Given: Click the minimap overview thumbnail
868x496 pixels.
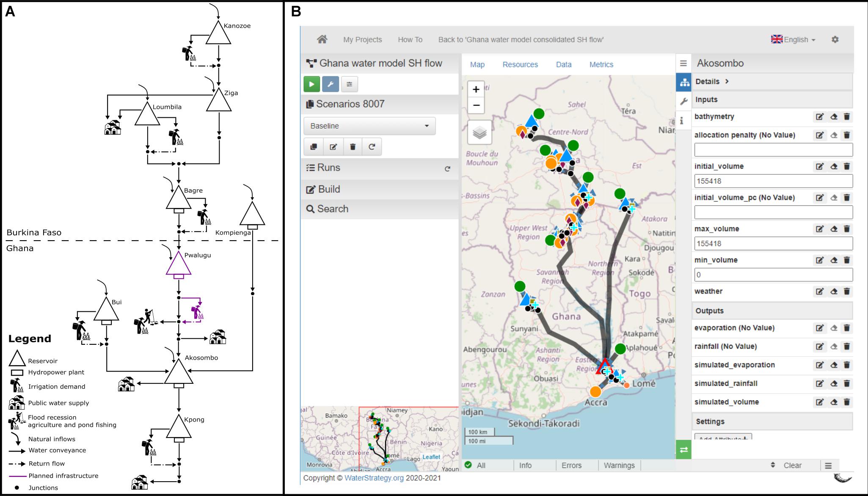Looking at the screenshot, I should [380, 439].
